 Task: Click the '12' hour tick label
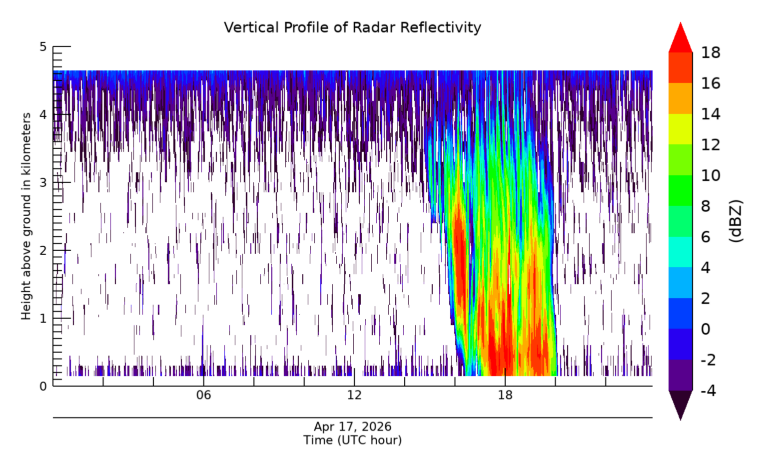[354, 395]
